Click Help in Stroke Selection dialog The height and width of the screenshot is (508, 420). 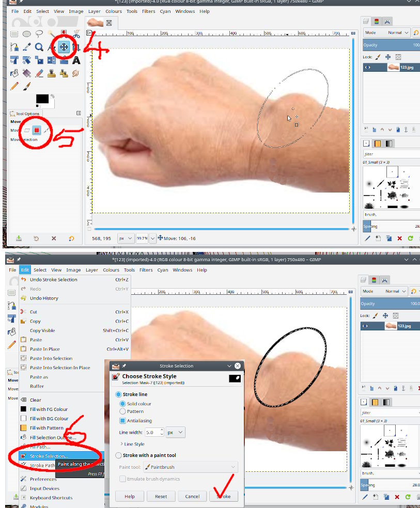coord(130,496)
